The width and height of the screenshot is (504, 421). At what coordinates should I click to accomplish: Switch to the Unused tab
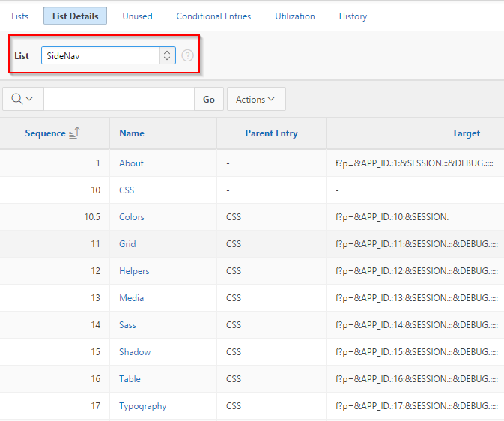(x=137, y=16)
